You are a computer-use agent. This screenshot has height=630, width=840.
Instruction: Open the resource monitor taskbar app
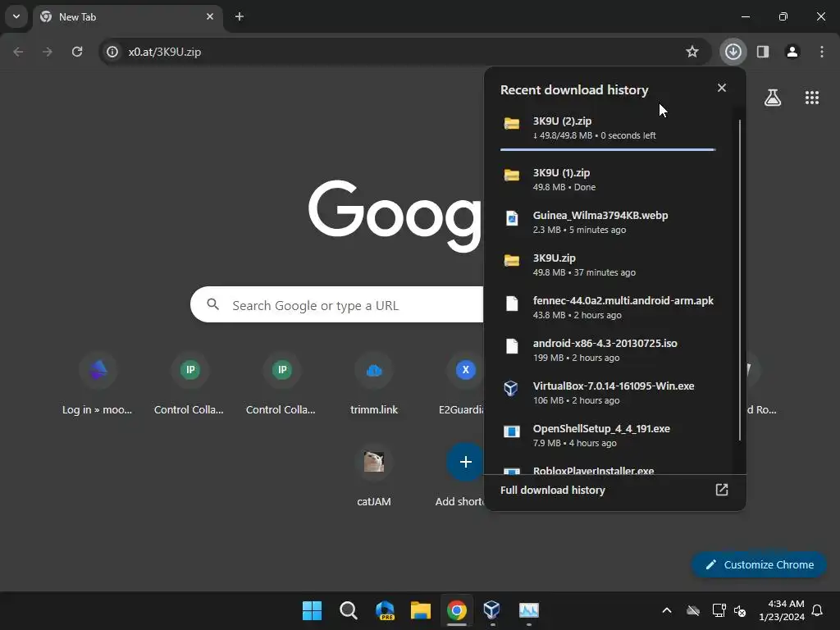pos(529,610)
